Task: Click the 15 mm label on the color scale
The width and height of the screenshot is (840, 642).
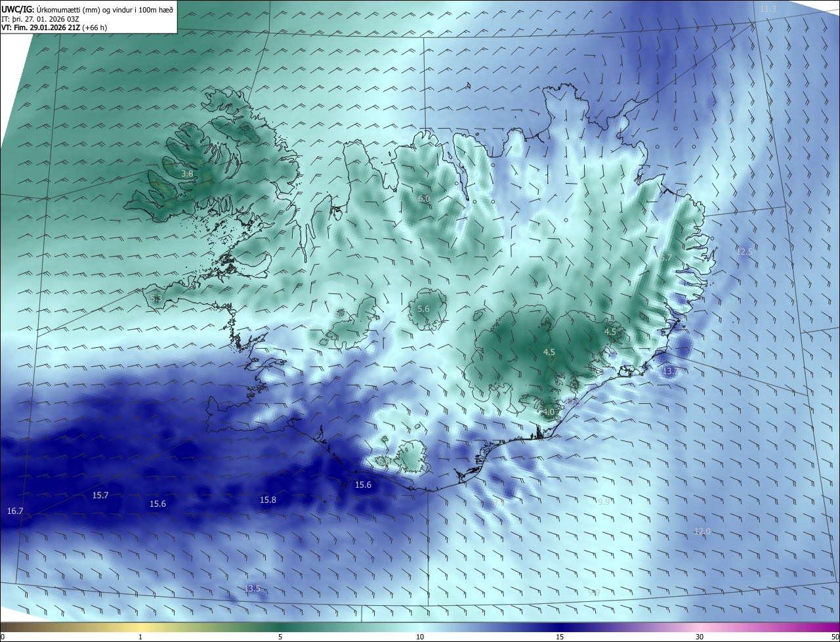Action: (x=560, y=637)
